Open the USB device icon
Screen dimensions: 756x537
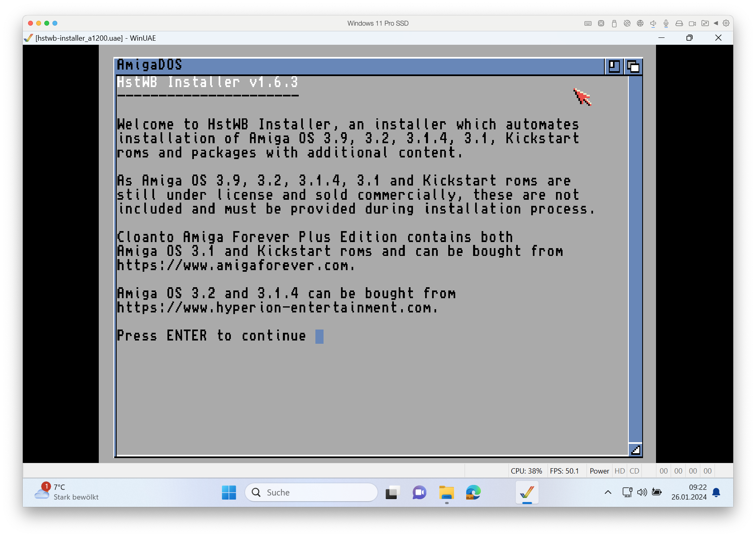tap(614, 24)
